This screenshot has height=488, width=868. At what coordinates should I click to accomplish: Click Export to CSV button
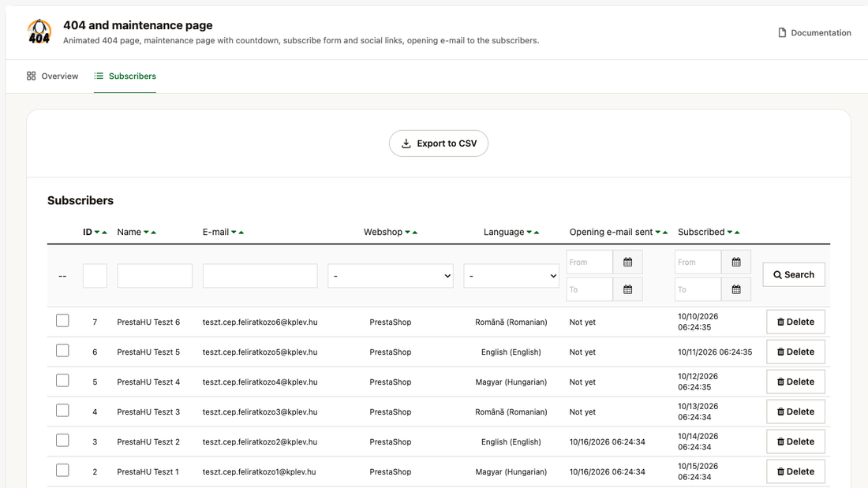point(439,143)
